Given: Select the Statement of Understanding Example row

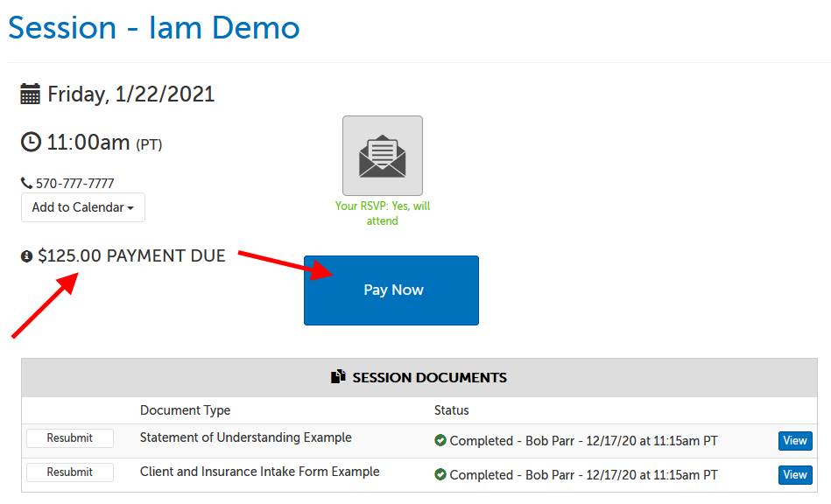Looking at the screenshot, I should [246, 437].
